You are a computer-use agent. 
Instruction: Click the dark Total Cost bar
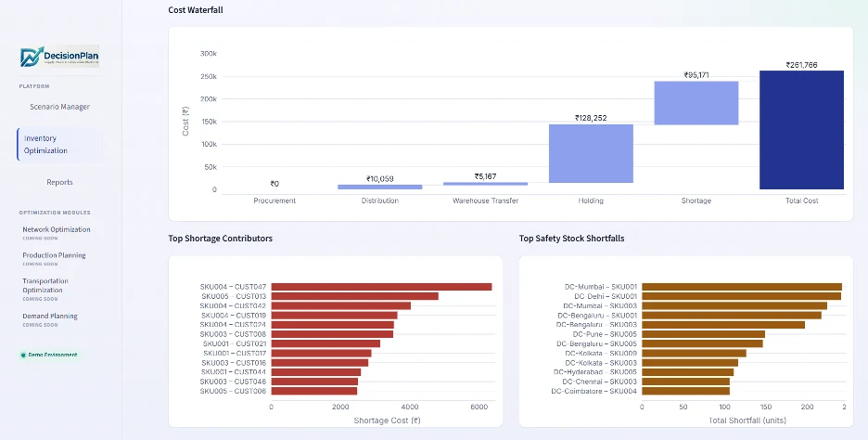801,130
